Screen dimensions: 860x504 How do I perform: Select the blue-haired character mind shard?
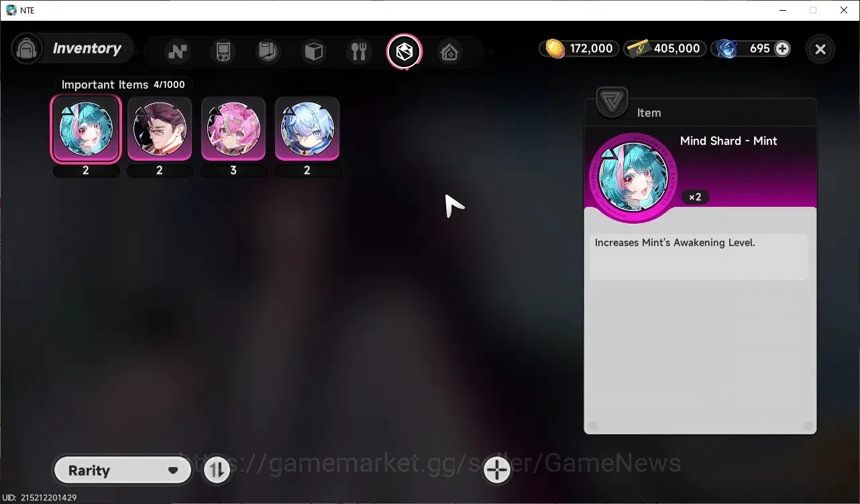point(307,129)
